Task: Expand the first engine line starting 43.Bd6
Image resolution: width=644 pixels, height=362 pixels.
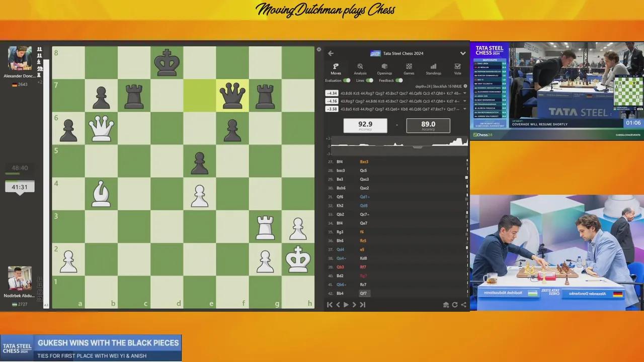Action: pyautogui.click(x=464, y=93)
